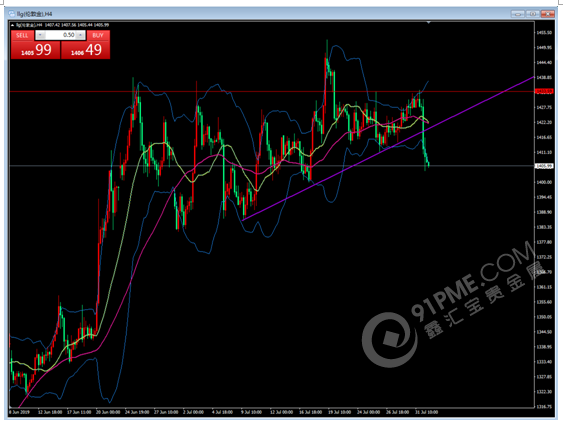Click the 31 Jul 10:00 time axis label
Image resolution: width=563 pixels, height=424 pixels.
[x=426, y=412]
